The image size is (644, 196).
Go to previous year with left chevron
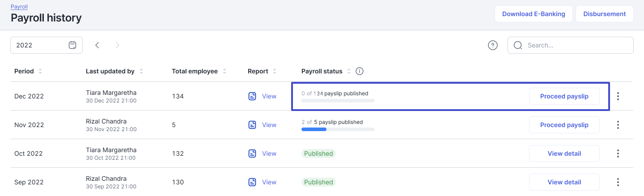pyautogui.click(x=97, y=45)
